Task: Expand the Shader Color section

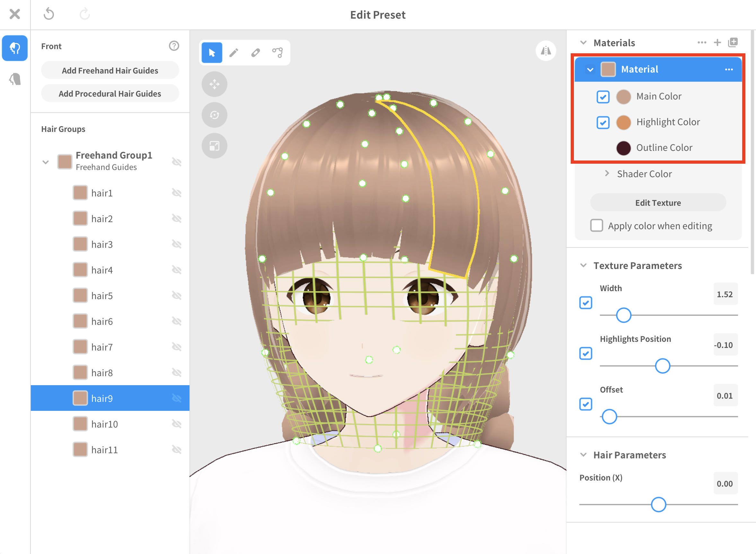Action: (607, 173)
